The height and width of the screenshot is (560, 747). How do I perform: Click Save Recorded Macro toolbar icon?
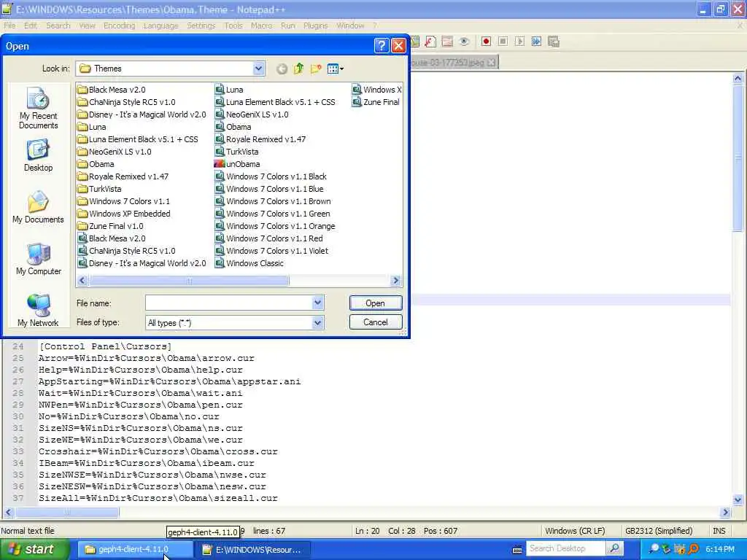tap(553, 42)
